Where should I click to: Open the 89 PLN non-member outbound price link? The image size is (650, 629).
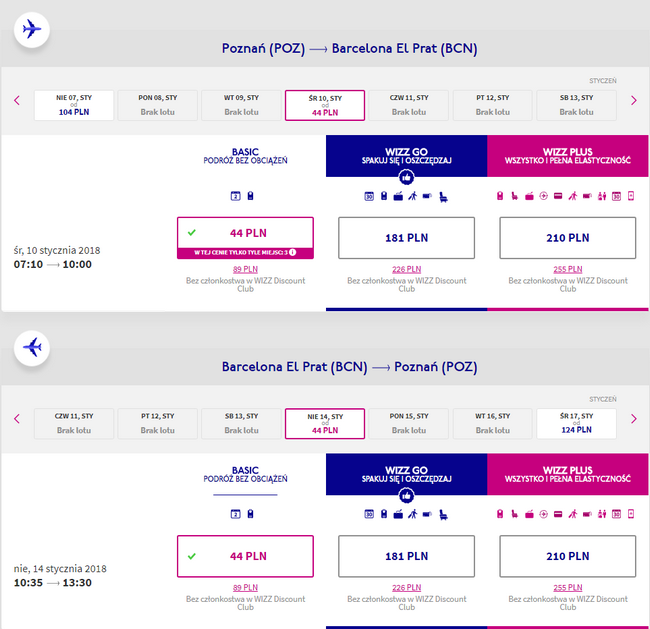[245, 269]
